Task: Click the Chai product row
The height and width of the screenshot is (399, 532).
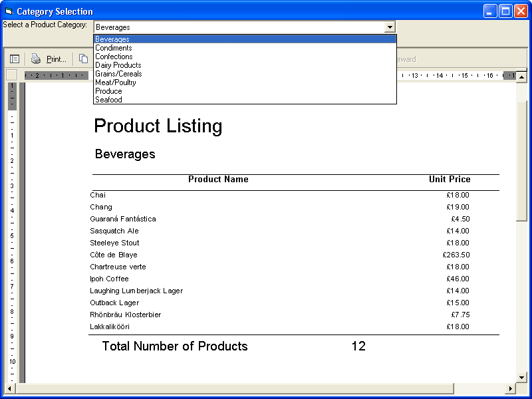Action: click(x=280, y=195)
